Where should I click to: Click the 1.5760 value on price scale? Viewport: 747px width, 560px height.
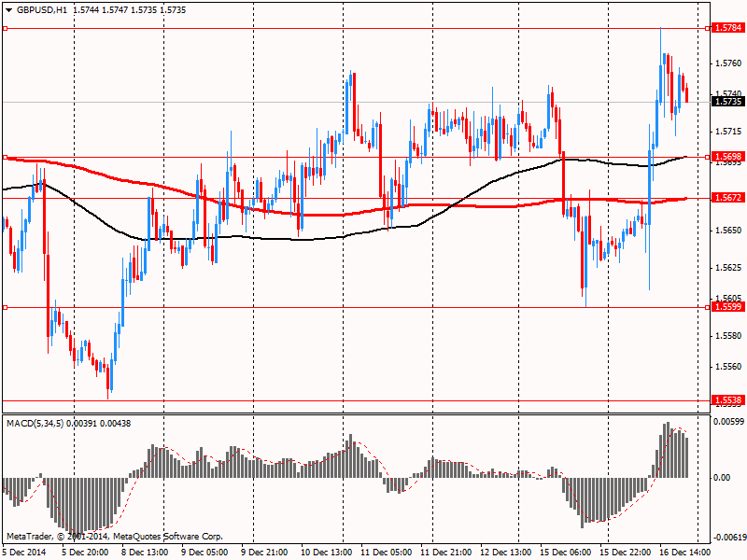pyautogui.click(x=728, y=63)
